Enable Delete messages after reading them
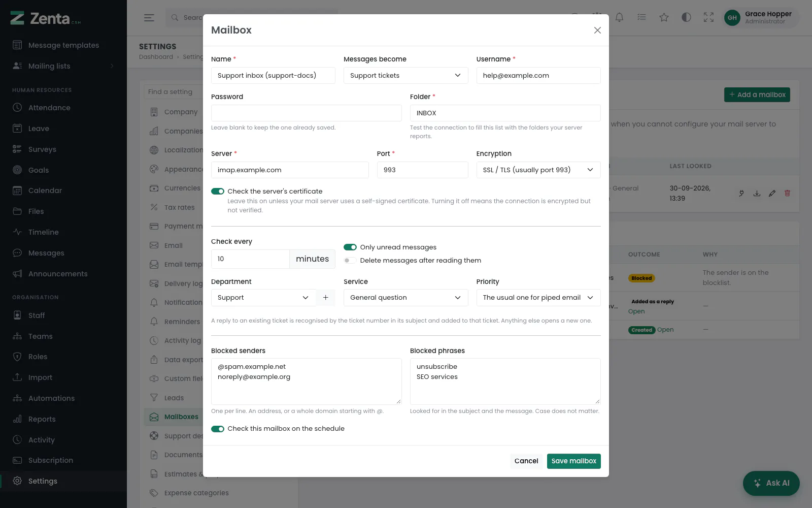This screenshot has height=508, width=812. pyautogui.click(x=350, y=261)
